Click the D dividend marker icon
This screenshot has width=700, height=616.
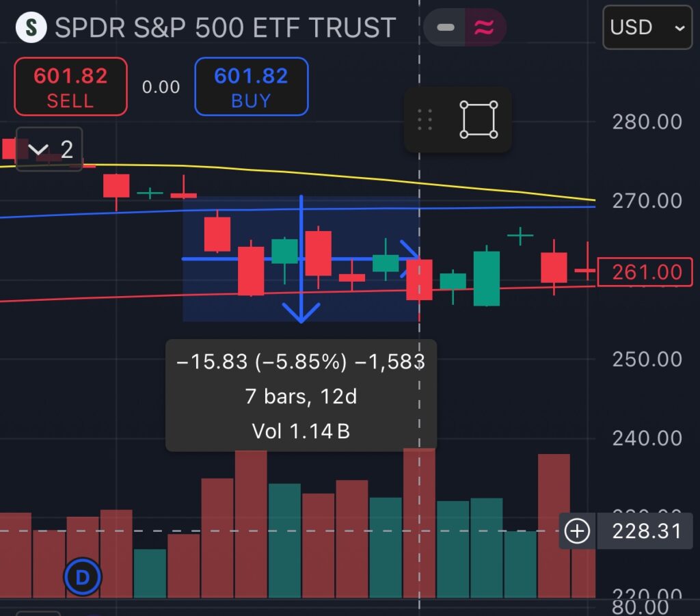pos(83,577)
